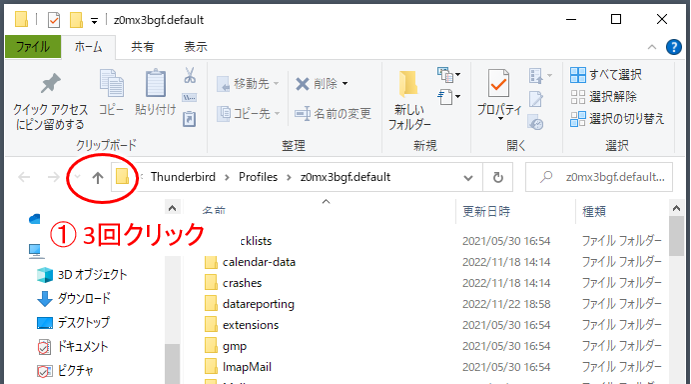
Task: Open Pictures (ピクチャ) in sidebar
Action: click(x=66, y=370)
